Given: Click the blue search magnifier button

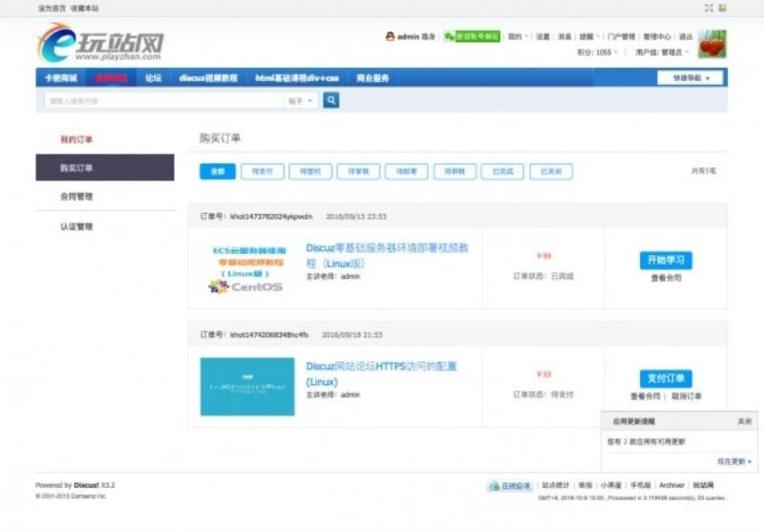Looking at the screenshot, I should coord(330,100).
